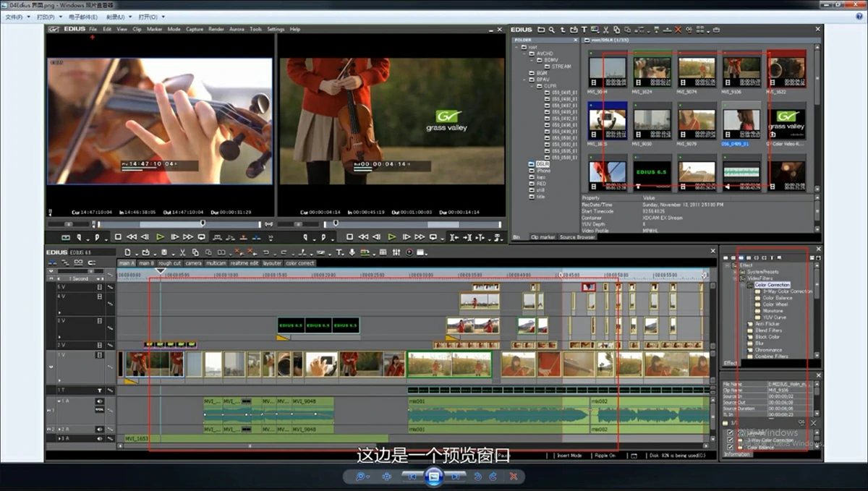Screen dimensions: 868x491
Task: Open the 文件(F) dropdown menu
Action: point(17,17)
